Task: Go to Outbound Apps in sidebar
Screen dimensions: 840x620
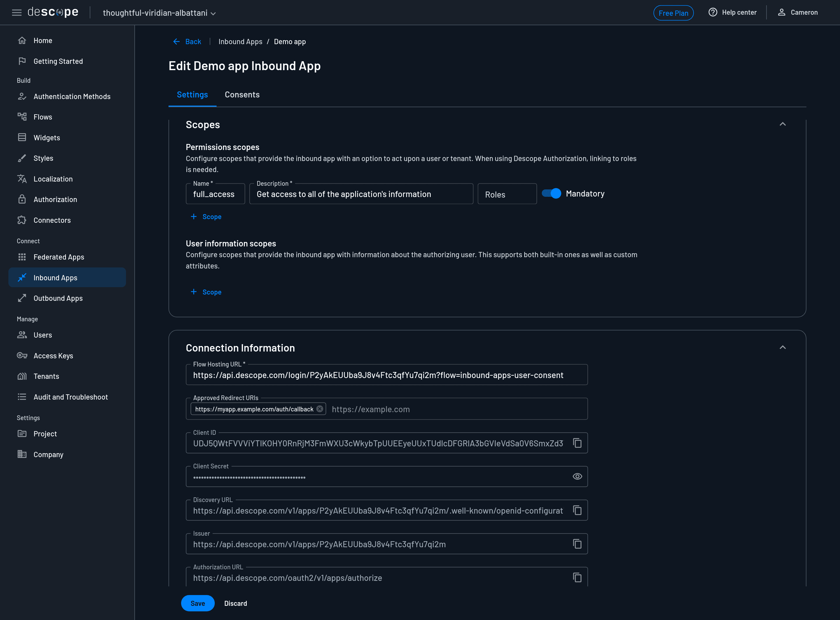Action: (58, 298)
